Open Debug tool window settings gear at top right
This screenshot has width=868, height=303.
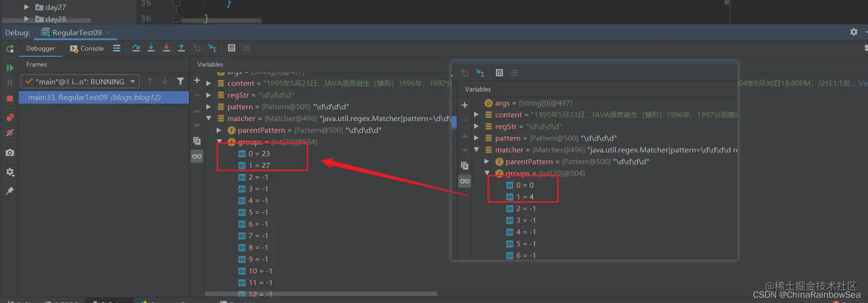854,32
